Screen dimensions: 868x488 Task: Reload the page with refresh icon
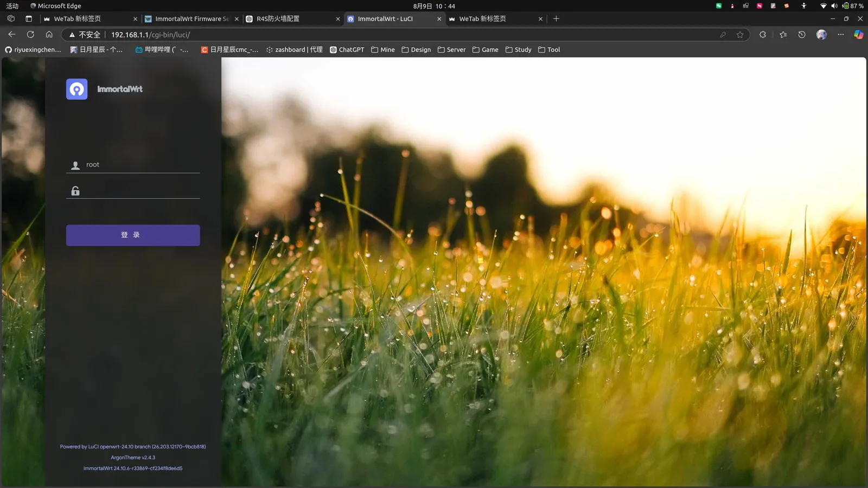30,34
